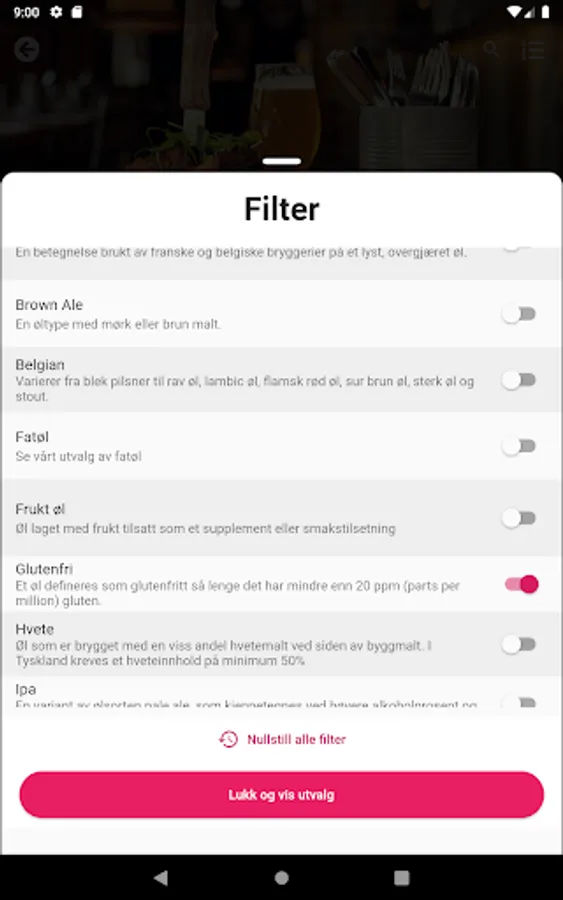Tap Android back navigation button
This screenshot has width=563, height=900.
[161, 877]
